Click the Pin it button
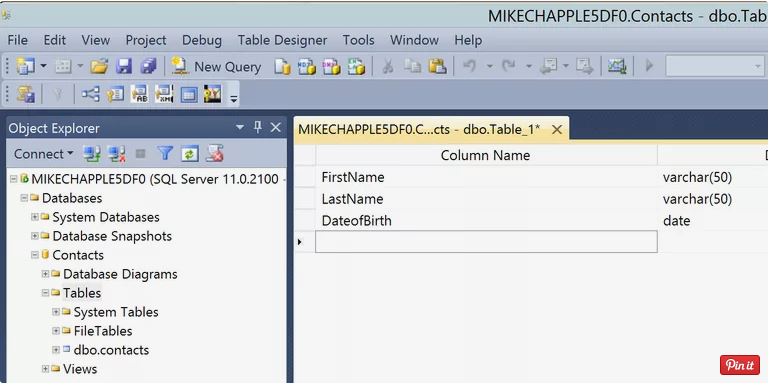 point(740,365)
